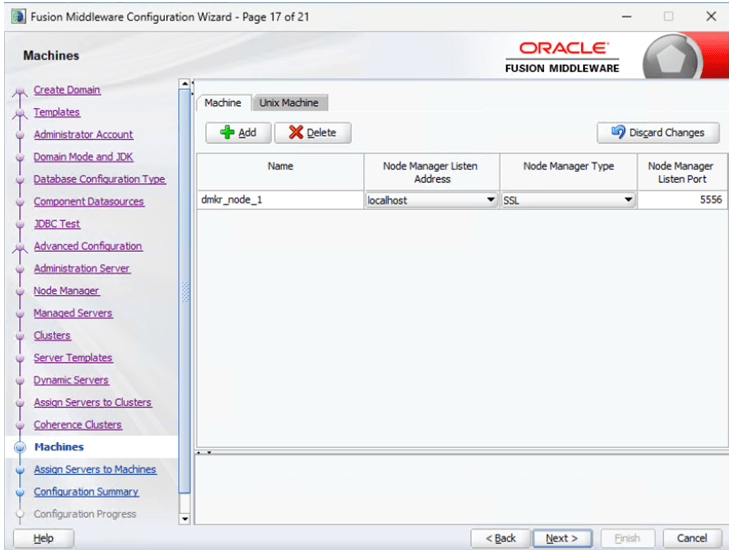Click the Machines step bullet icon

[20, 447]
